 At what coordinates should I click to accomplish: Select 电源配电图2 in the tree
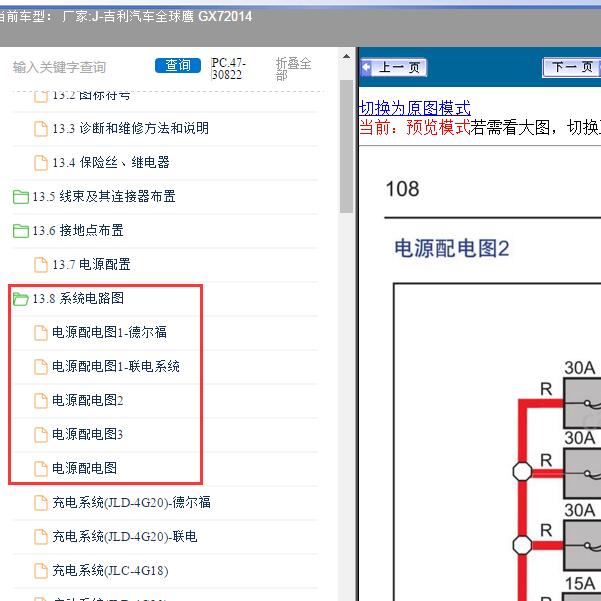point(87,400)
